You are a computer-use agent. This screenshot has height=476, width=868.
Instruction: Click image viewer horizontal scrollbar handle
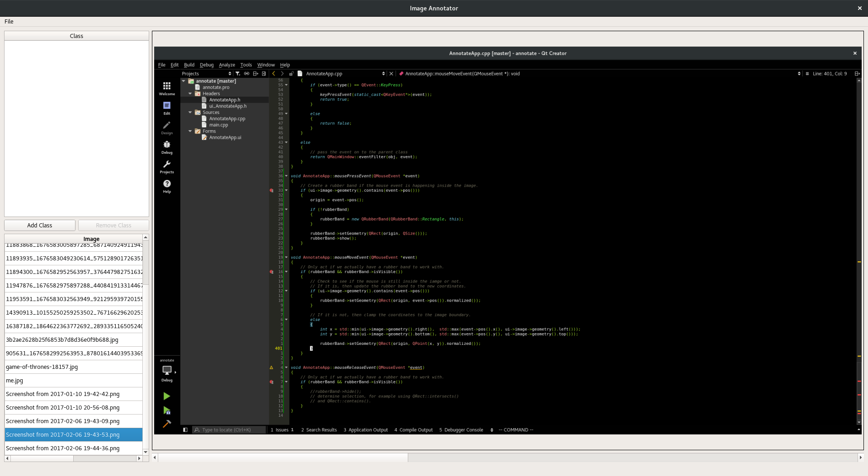[x=283, y=457]
